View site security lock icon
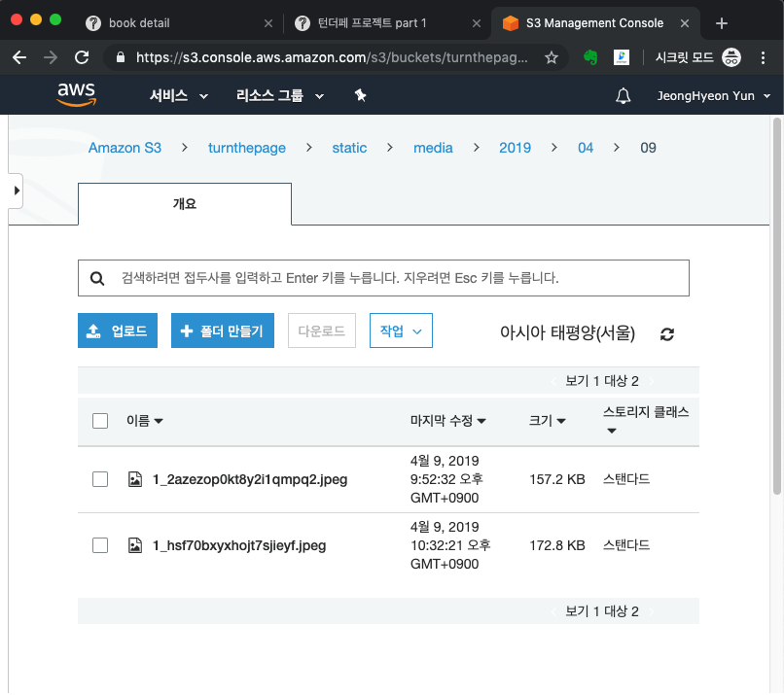This screenshot has height=695, width=784. (x=120, y=57)
